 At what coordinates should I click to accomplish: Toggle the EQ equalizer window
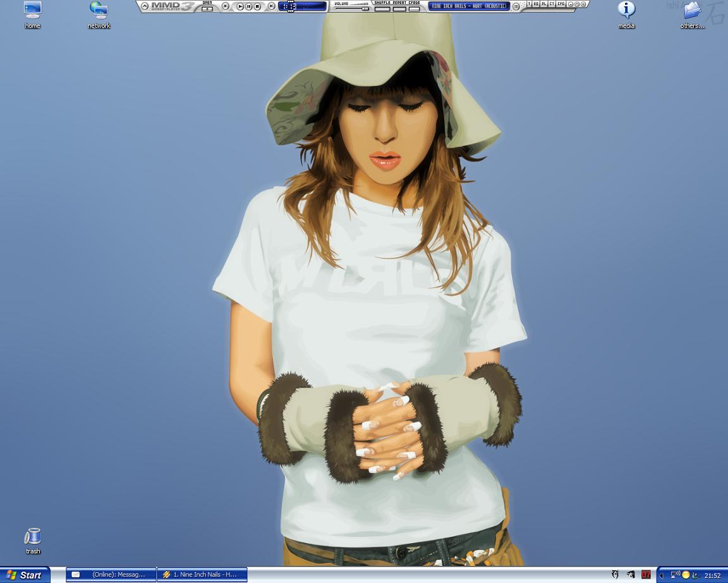pos(537,4)
